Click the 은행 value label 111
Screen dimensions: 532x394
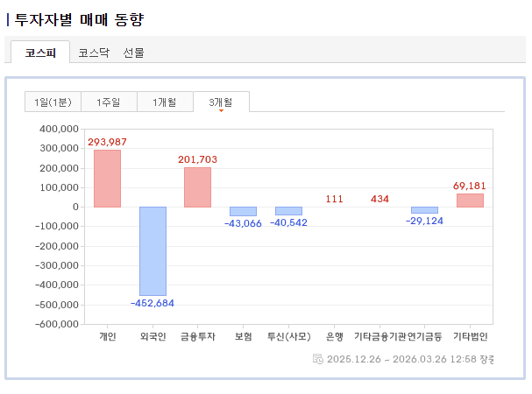pos(334,199)
